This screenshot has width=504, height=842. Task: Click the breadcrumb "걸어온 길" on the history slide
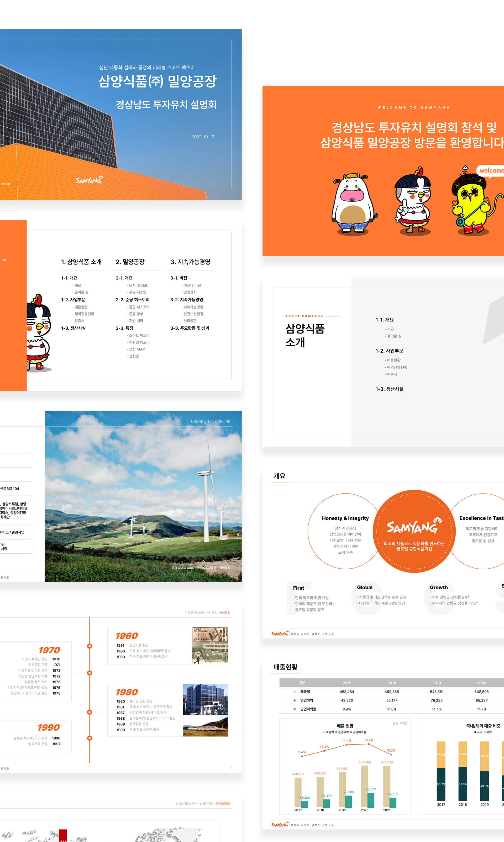[225, 613]
